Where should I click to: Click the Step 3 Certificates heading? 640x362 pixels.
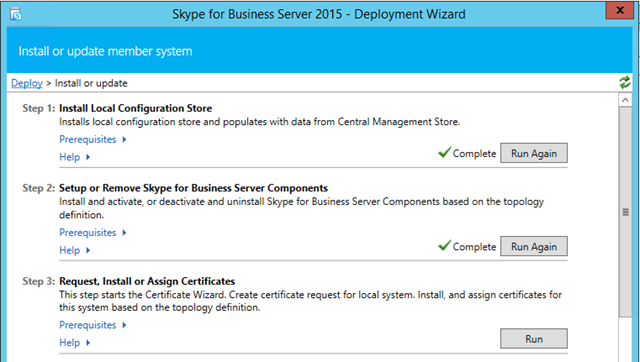coord(147,281)
